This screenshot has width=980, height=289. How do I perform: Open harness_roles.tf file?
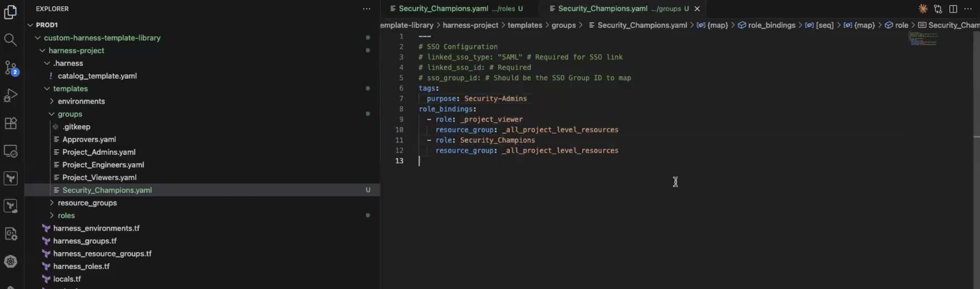[81, 266]
